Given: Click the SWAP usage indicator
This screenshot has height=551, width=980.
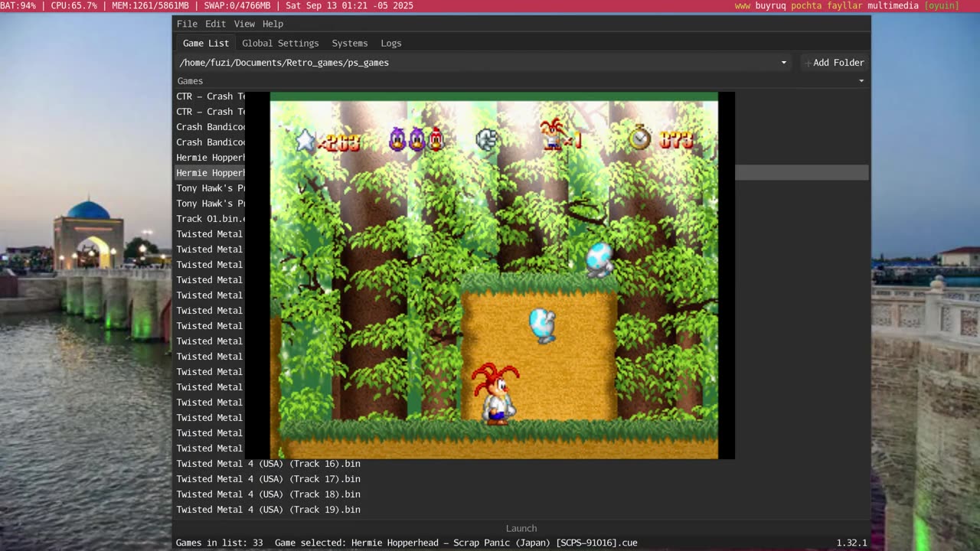Looking at the screenshot, I should click(x=237, y=5).
